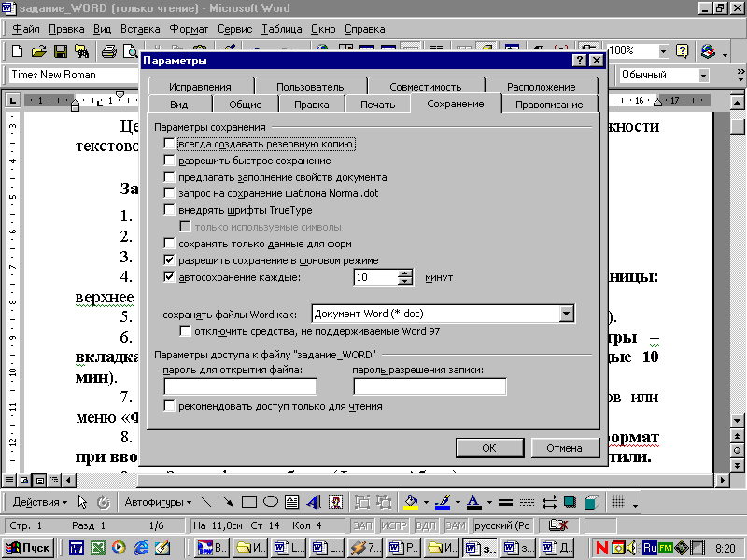The height and width of the screenshot is (560, 747).
Task: Switch to the 'Общие' tab
Action: [246, 105]
